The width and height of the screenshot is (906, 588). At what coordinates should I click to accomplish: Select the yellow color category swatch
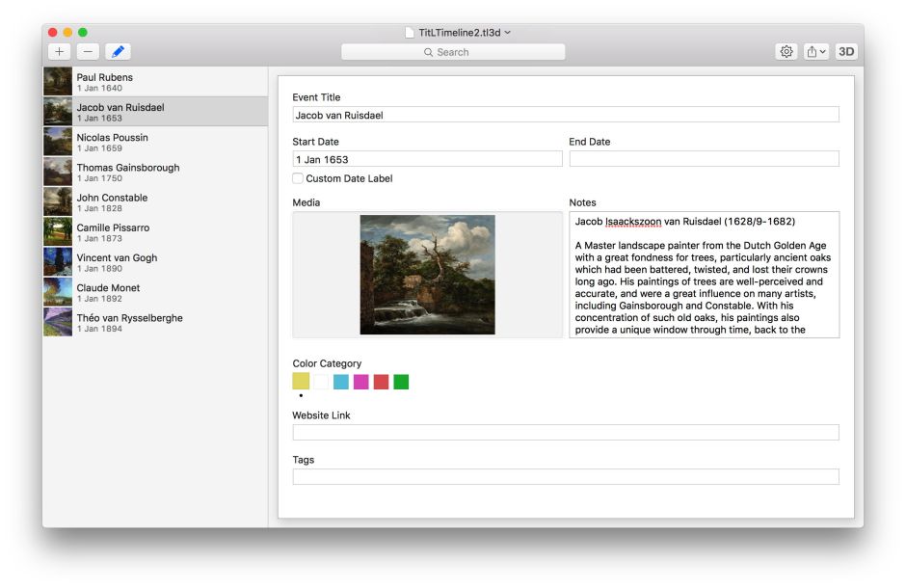click(301, 382)
